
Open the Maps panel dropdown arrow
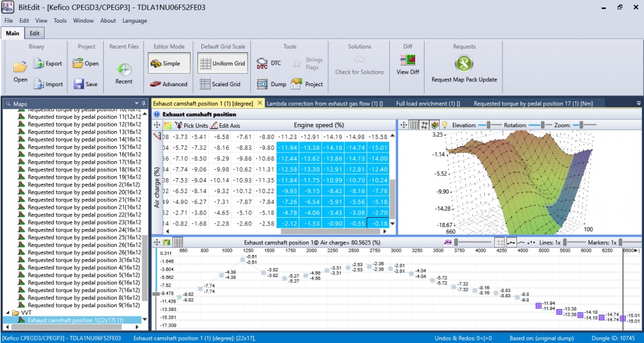point(136,103)
